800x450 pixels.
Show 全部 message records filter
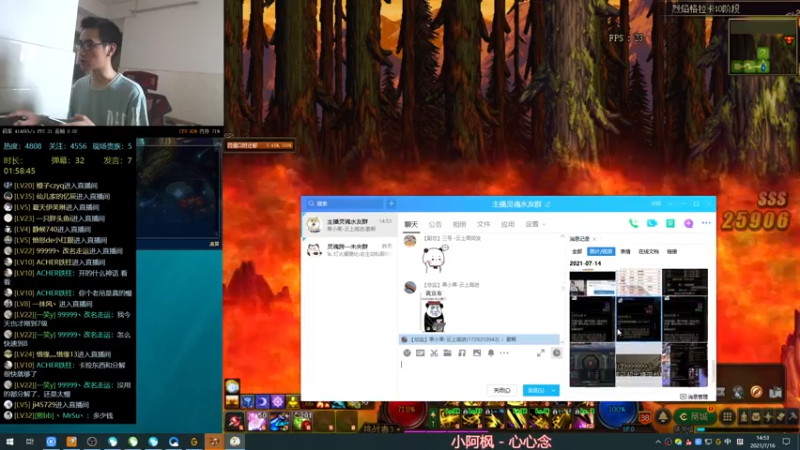577,252
